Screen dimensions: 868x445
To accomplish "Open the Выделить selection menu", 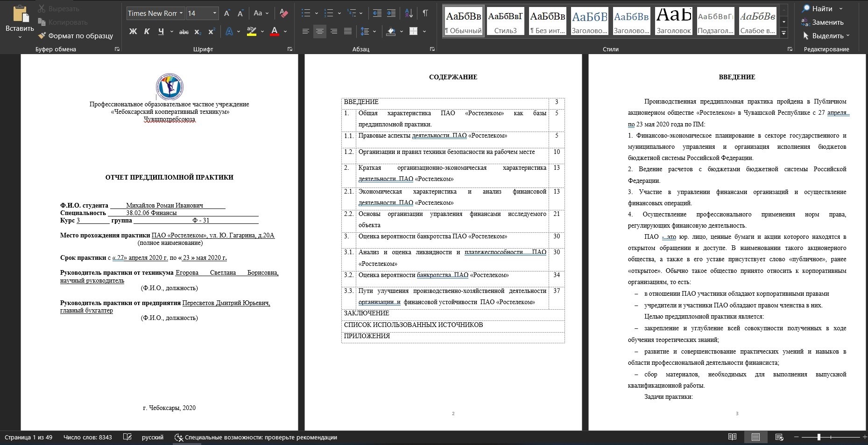I will (x=826, y=35).
